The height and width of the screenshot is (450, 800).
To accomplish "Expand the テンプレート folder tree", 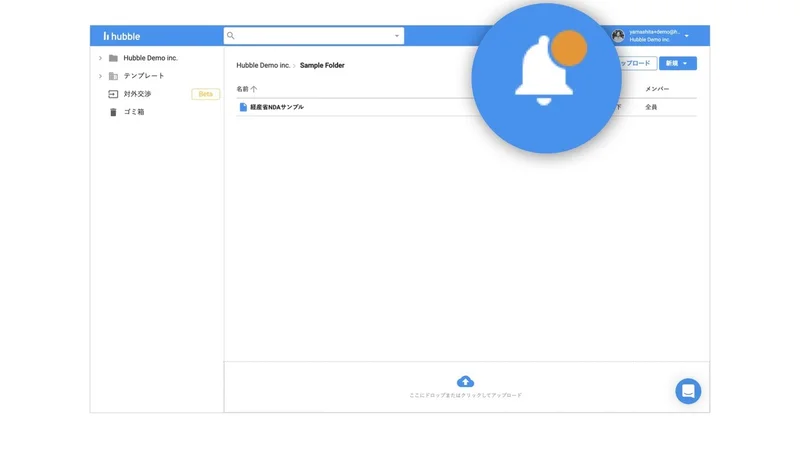I will point(100,76).
